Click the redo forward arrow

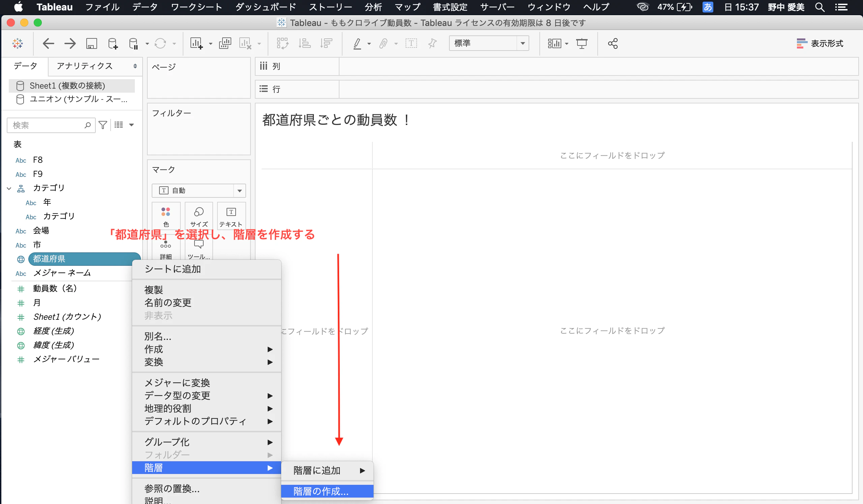(x=70, y=43)
